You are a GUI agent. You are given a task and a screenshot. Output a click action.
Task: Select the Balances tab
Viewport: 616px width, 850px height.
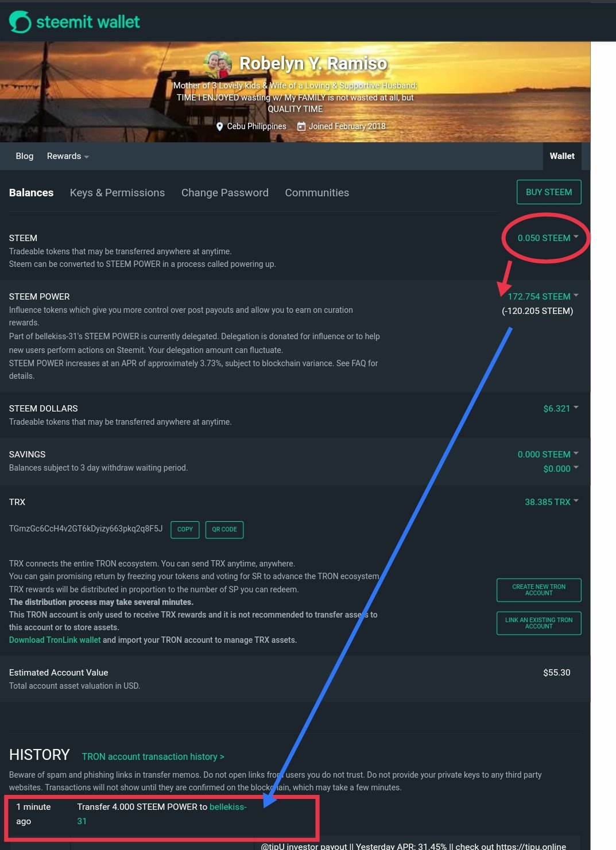pyautogui.click(x=31, y=193)
